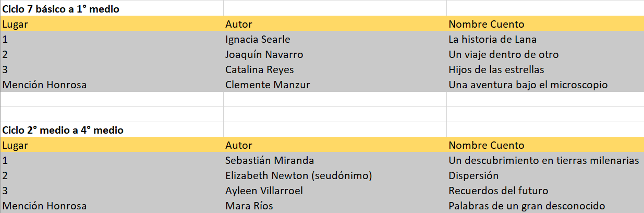This screenshot has height=213, width=644.
Task: Select the 'Recuerdos del futuro' cell
Action: coord(498,191)
